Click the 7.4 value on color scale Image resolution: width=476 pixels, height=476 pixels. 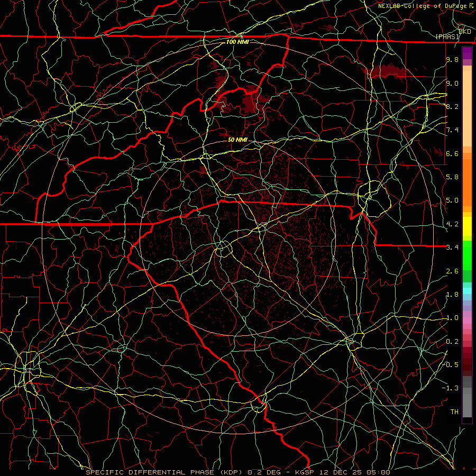[452, 130]
